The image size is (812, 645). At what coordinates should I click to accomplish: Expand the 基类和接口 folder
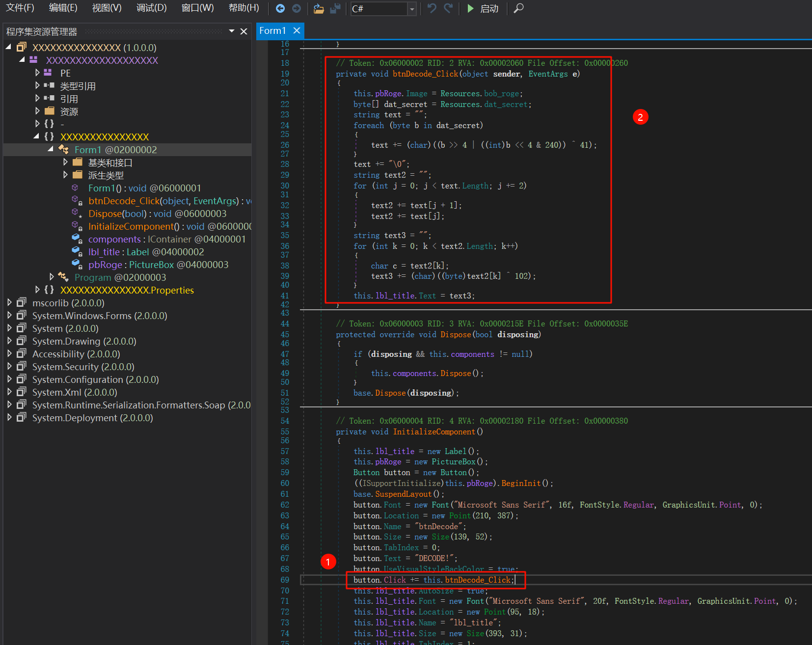tap(65, 161)
